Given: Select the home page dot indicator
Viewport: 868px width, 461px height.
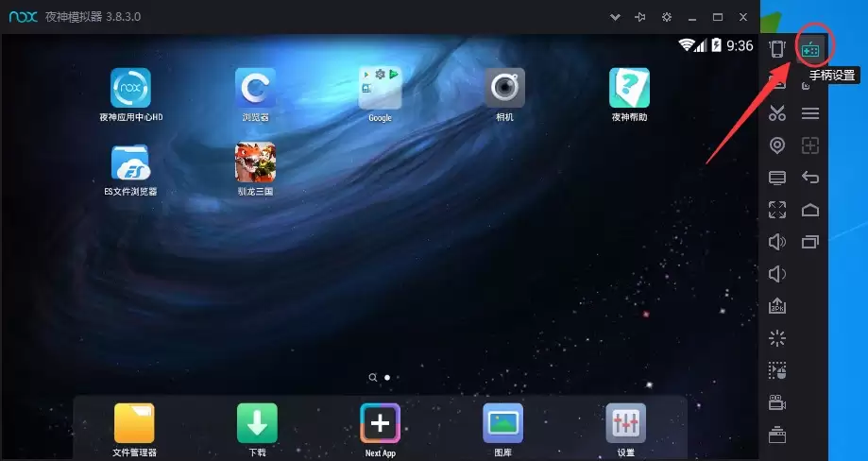Looking at the screenshot, I should 387,378.
